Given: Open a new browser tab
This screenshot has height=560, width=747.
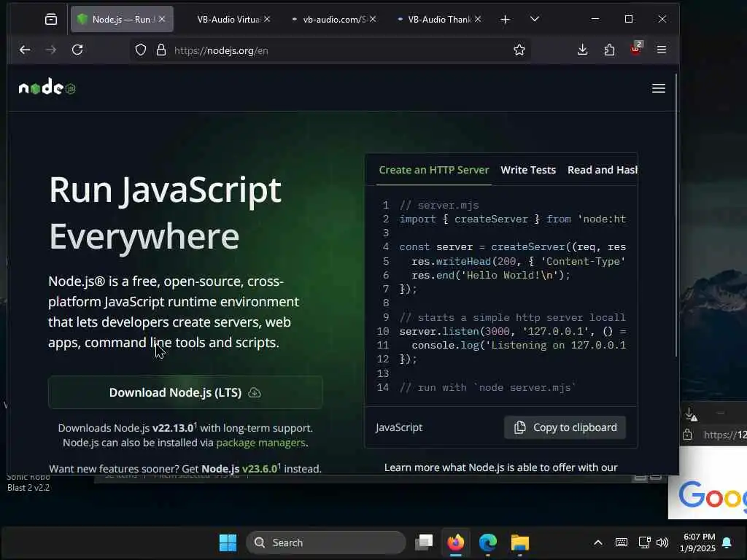Looking at the screenshot, I should [x=505, y=19].
